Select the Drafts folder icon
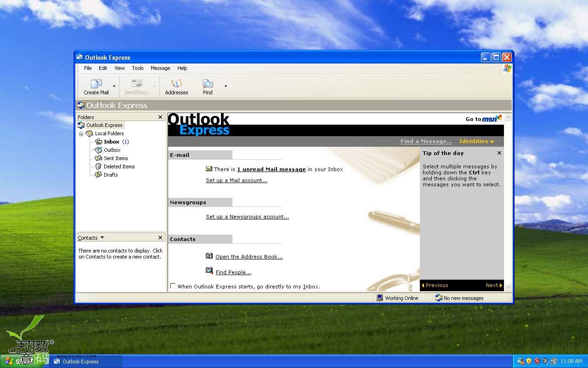 tap(98, 175)
